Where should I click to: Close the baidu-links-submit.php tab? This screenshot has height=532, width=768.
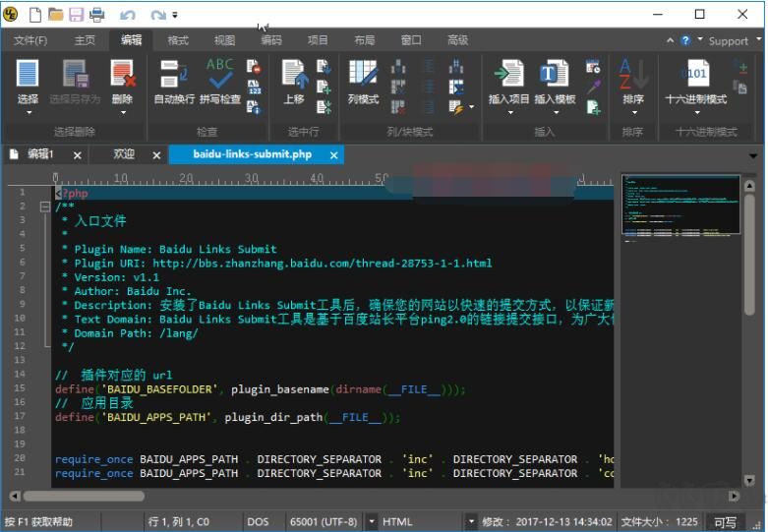tap(334, 155)
